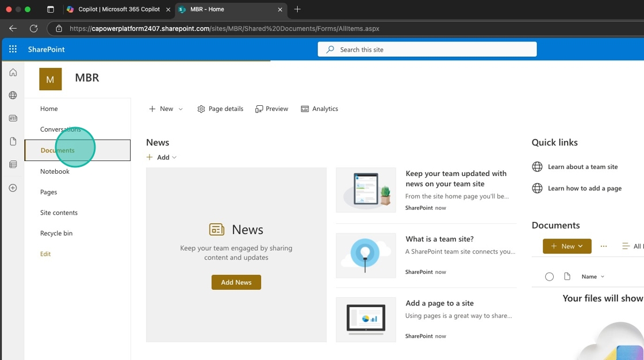The width and height of the screenshot is (644, 360).
Task: Reload the page with browser refresh icon
Action: 33,28
